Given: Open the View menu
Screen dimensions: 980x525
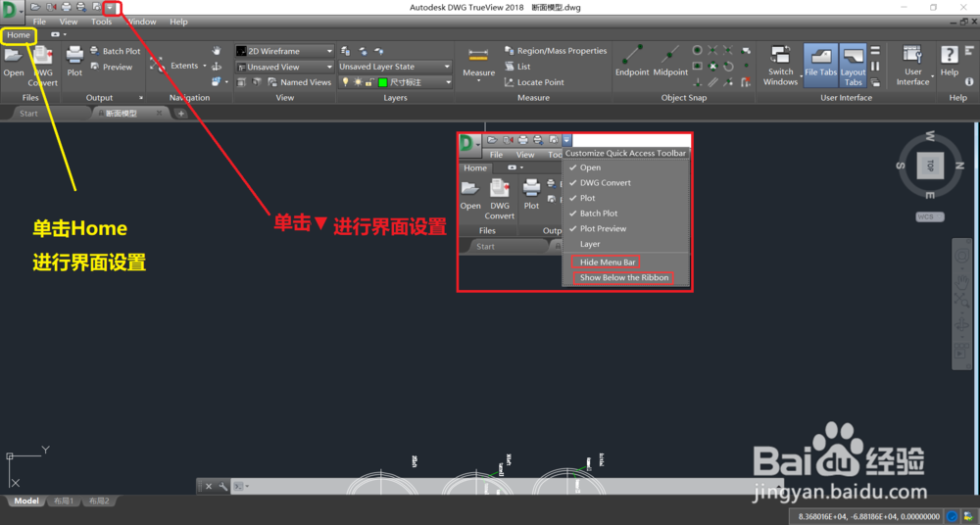Looking at the screenshot, I should click(69, 22).
